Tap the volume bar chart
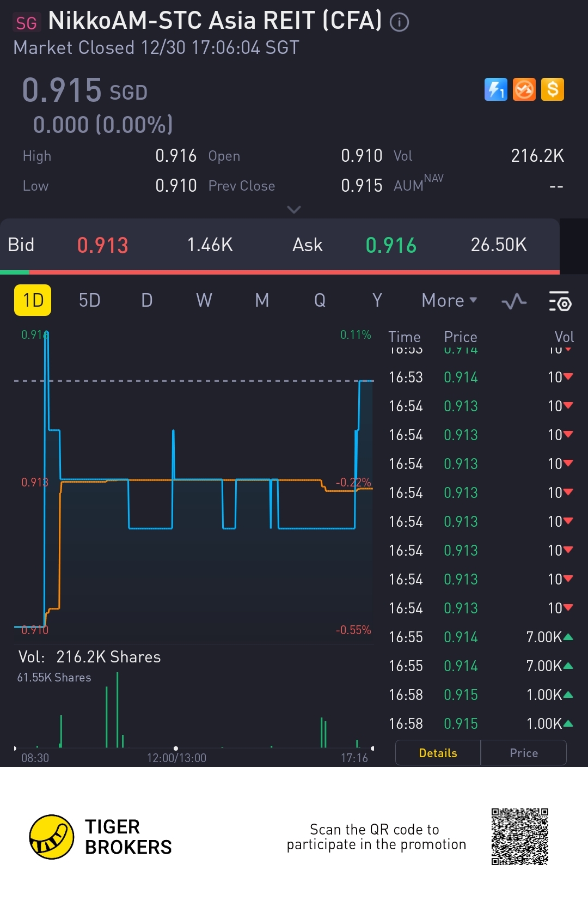Viewport: 588px width, 907px height. (194, 710)
